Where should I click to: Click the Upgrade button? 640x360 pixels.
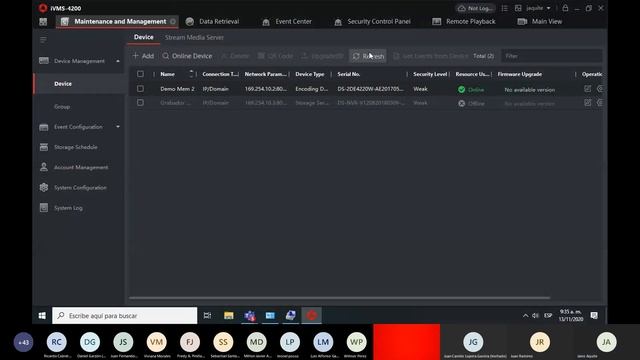pyautogui.click(x=322, y=56)
